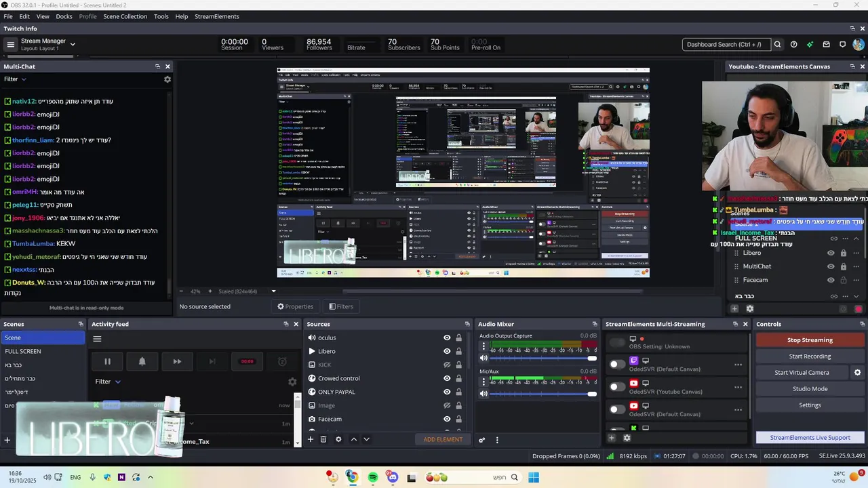Open StreamElements Live Support

[x=810, y=438]
